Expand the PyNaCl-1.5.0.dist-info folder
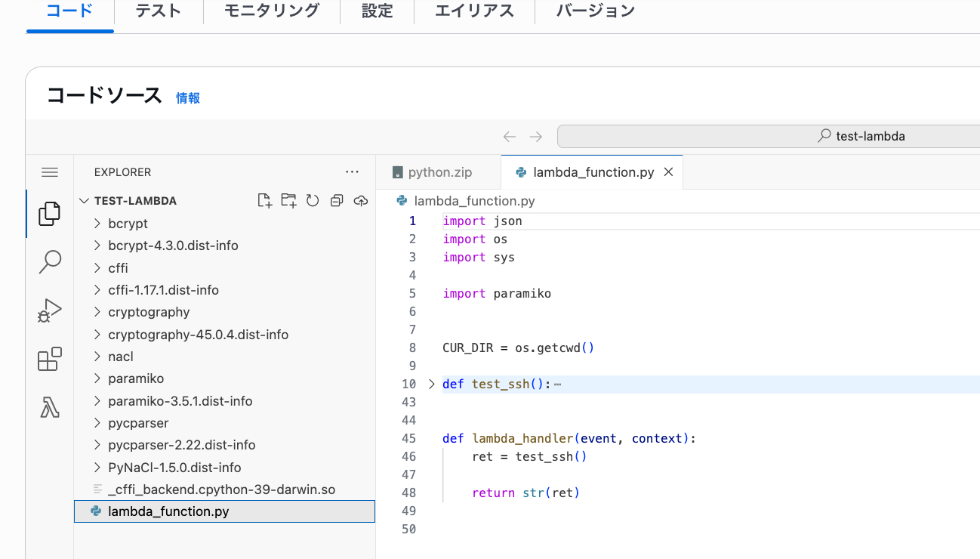 pyautogui.click(x=97, y=467)
